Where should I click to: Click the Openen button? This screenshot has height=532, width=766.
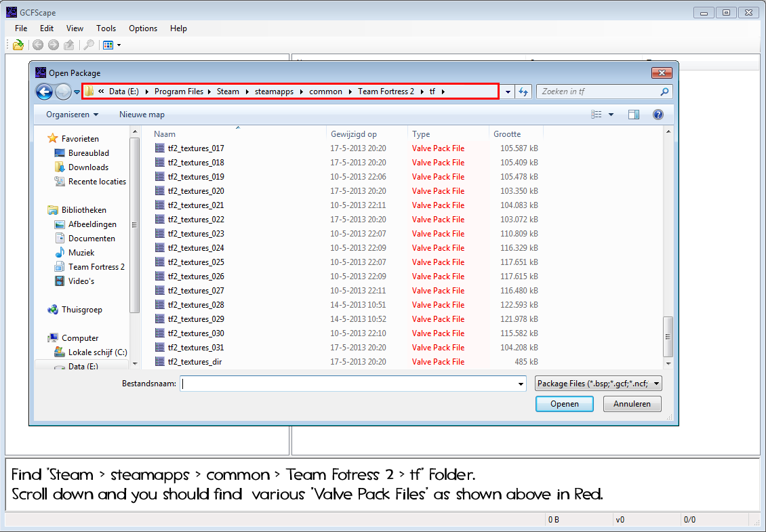(x=564, y=404)
